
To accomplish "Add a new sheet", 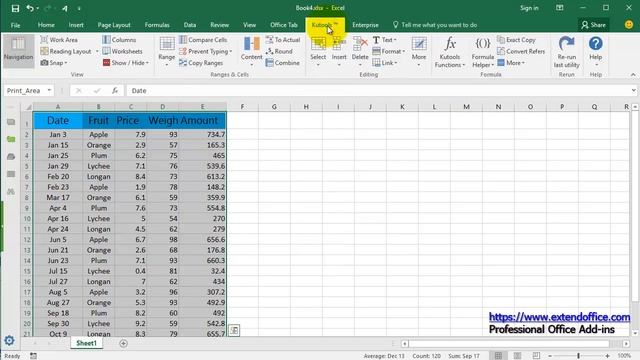I will coord(123,344).
